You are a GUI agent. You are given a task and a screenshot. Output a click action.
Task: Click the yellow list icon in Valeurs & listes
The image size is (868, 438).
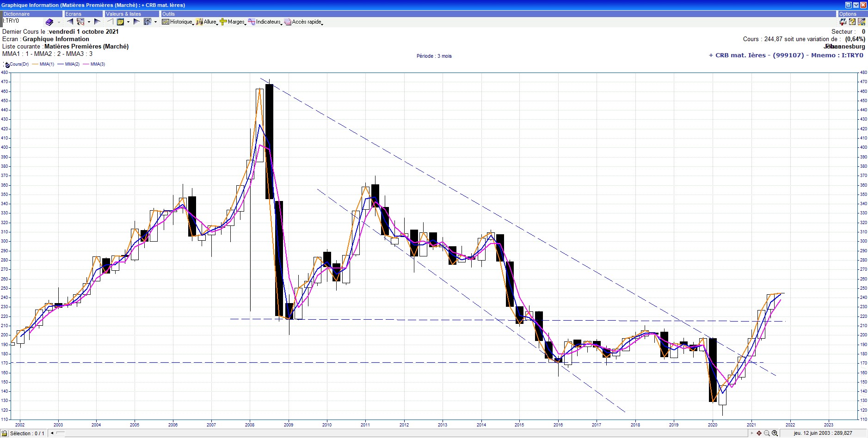[120, 22]
